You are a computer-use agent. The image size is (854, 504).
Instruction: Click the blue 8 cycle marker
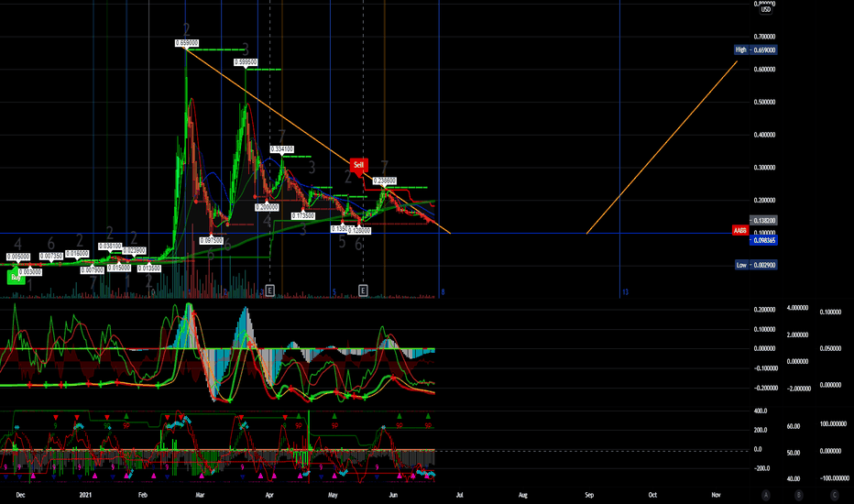tap(443, 292)
